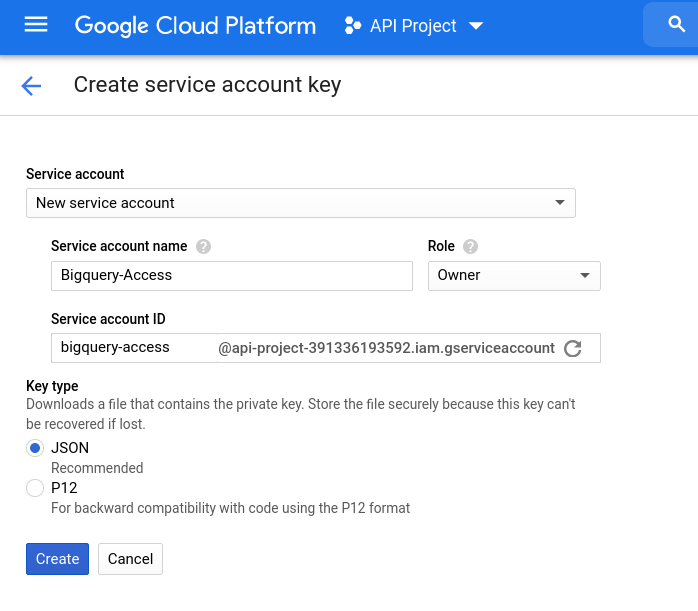Select the JSON key type
The width and height of the screenshot is (698, 611).
click(x=35, y=449)
